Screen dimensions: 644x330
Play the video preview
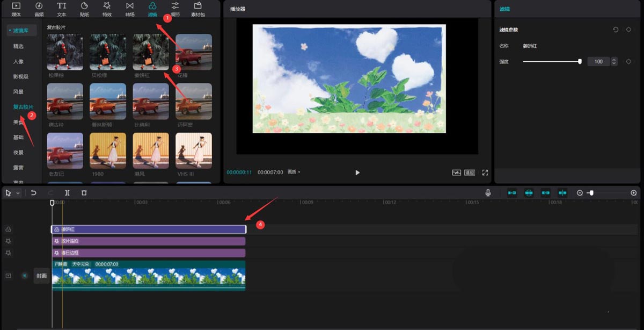(357, 173)
